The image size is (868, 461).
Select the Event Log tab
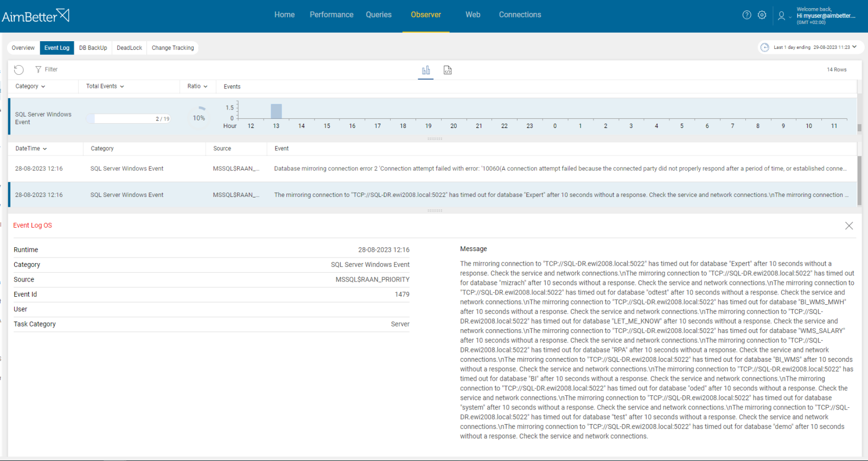point(57,48)
